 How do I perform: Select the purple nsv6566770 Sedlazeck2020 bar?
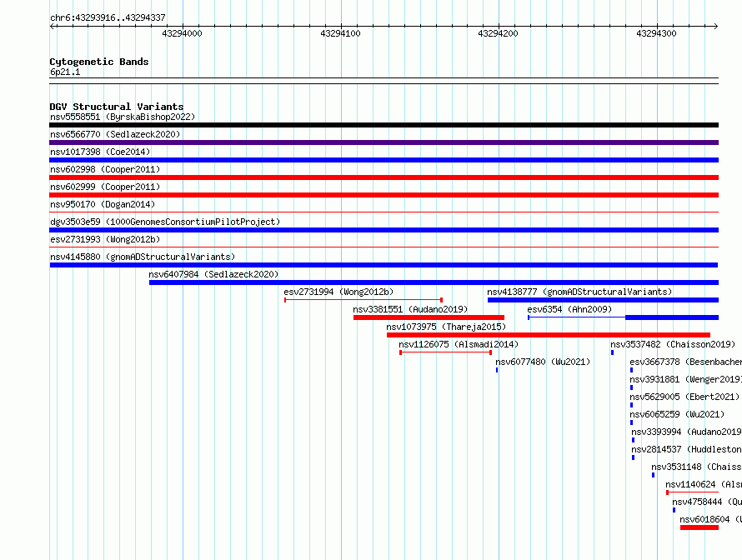(x=384, y=142)
